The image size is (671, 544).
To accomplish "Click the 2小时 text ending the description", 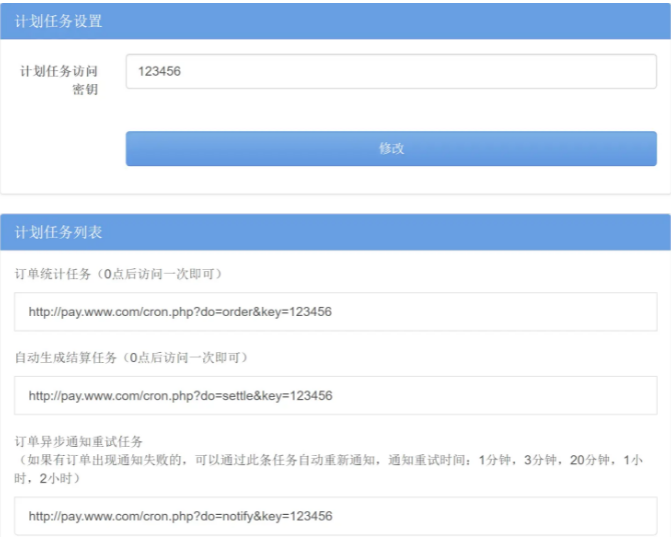I will pyautogui.click(x=56, y=478).
